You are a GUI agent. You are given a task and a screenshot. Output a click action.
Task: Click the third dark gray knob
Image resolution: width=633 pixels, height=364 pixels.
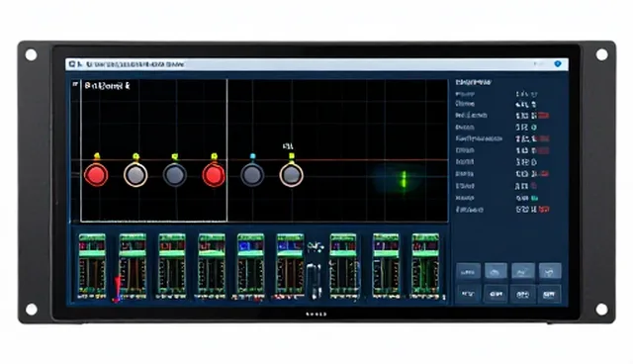click(x=174, y=175)
